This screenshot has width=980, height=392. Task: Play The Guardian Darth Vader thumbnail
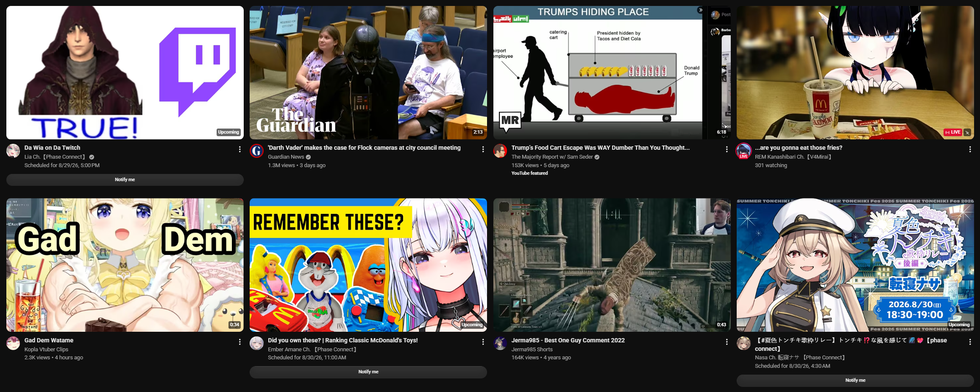click(368, 73)
